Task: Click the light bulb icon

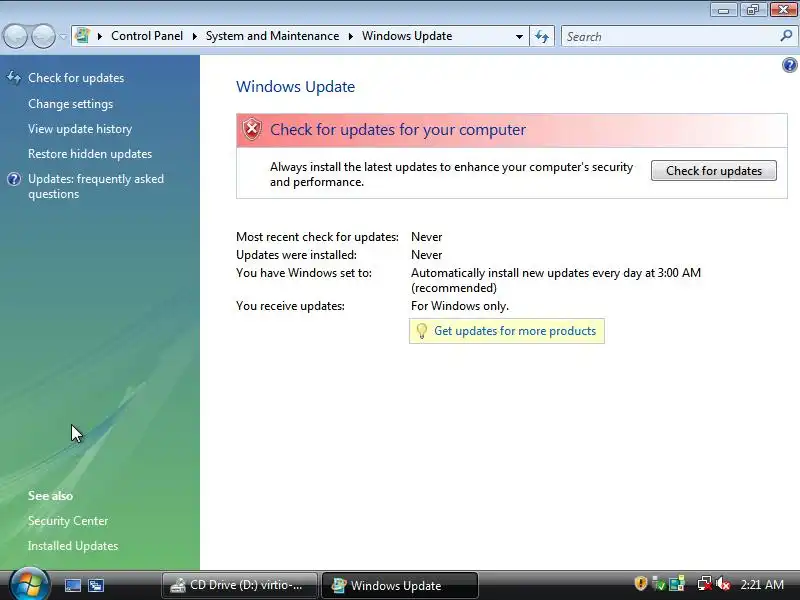Action: coord(421,331)
